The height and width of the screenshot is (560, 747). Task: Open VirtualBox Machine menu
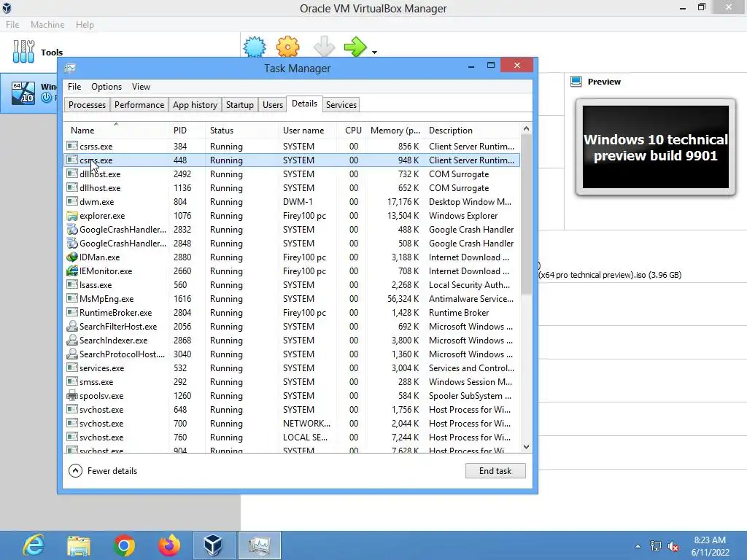(x=47, y=24)
